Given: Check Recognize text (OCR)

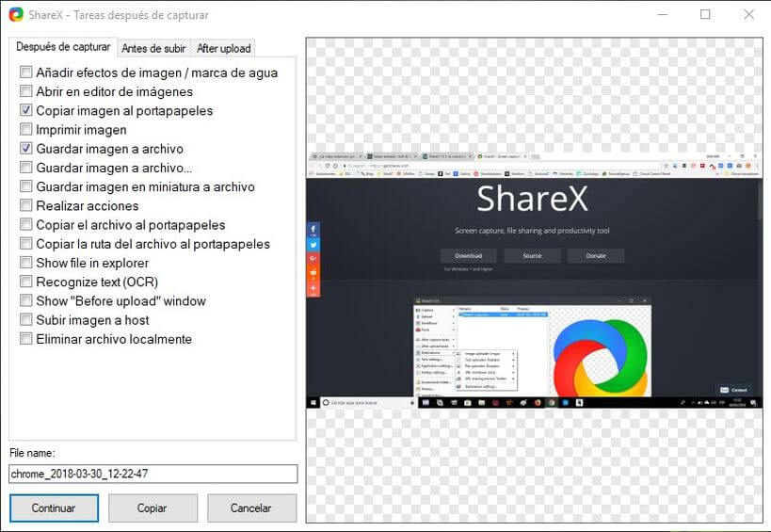Looking at the screenshot, I should pos(26,282).
